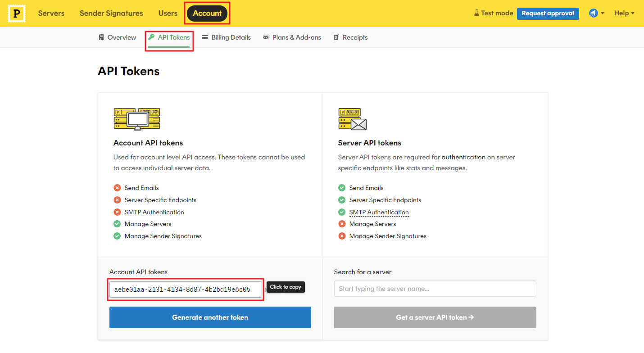The width and height of the screenshot is (644, 353).
Task: Focus the server name search field
Action: pos(435,289)
